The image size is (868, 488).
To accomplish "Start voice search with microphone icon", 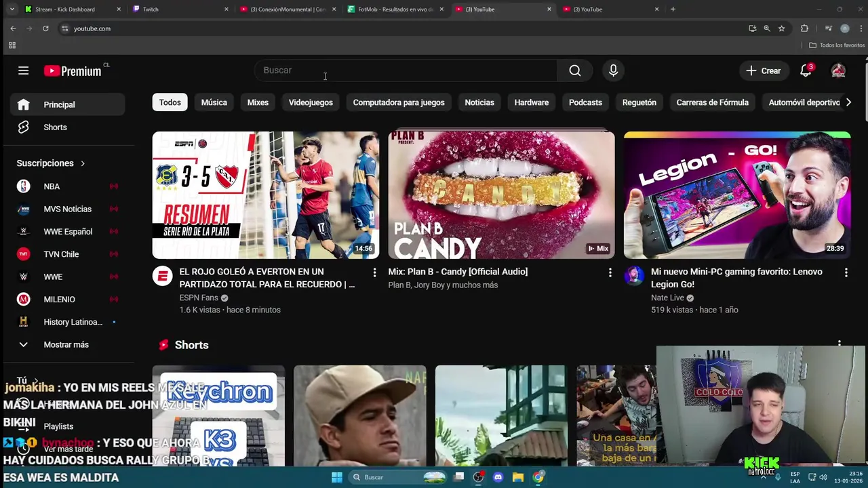I will point(613,70).
